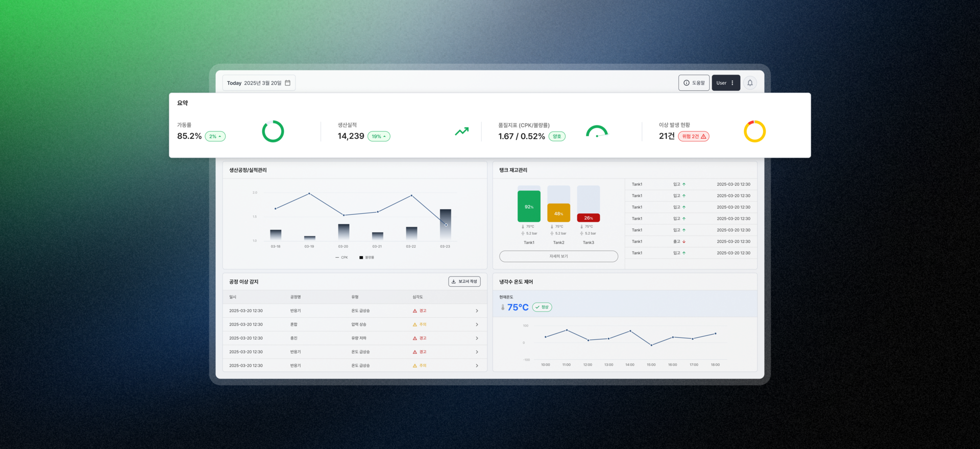Click the thermometer icon beside 75°C
Screen dimensions: 980x449
coord(503,307)
